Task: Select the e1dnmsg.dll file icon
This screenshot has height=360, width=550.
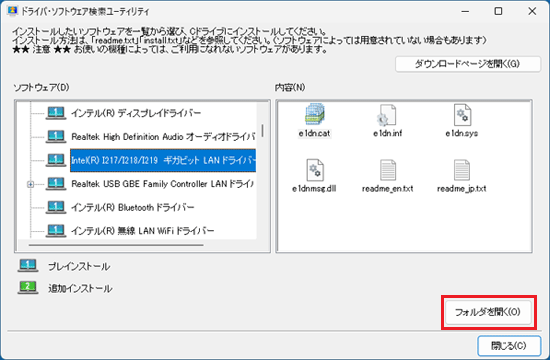Action: coord(315,170)
